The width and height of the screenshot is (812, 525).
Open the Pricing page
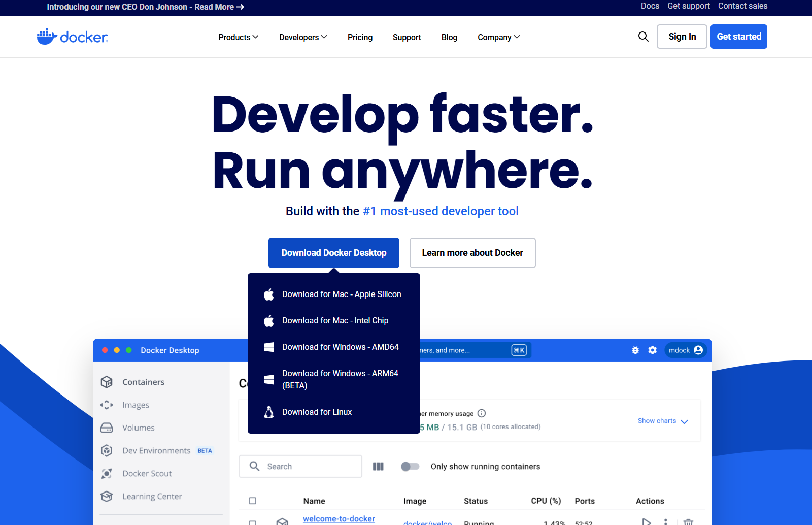[360, 37]
